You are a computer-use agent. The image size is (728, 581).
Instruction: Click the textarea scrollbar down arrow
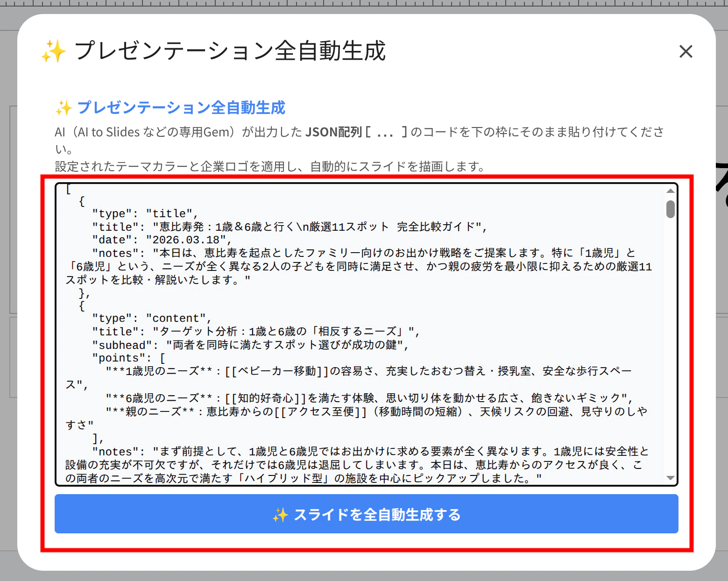pos(670,478)
